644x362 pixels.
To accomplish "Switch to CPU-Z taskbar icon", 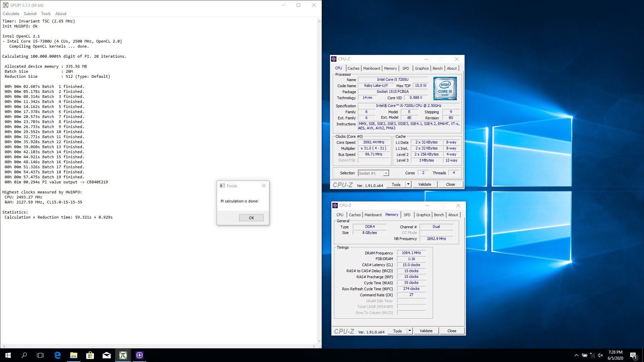I will pyautogui.click(x=140, y=355).
